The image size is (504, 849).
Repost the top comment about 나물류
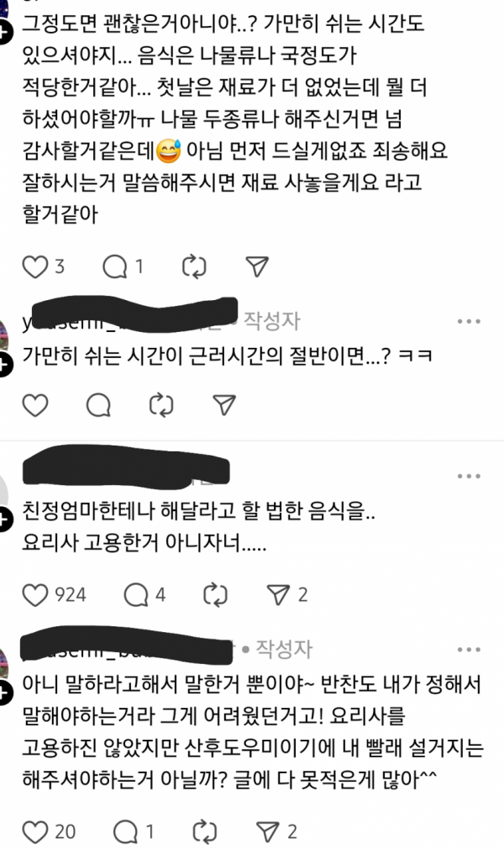click(194, 266)
